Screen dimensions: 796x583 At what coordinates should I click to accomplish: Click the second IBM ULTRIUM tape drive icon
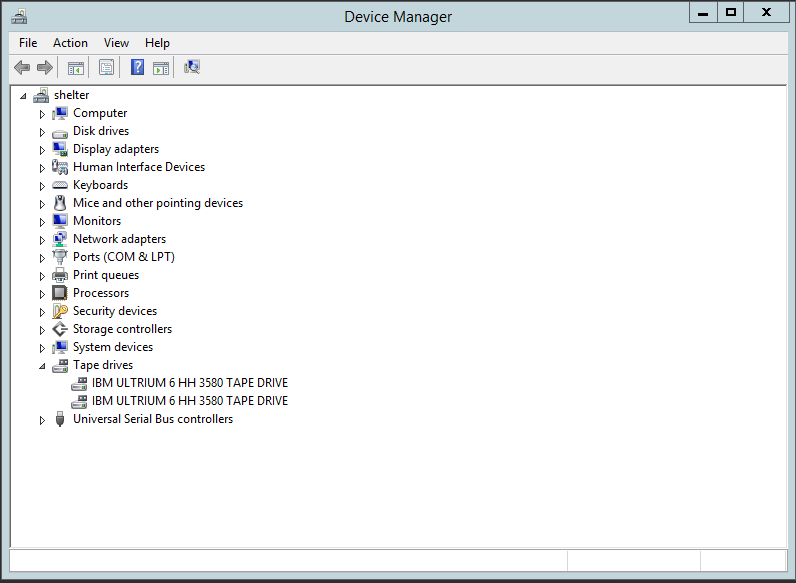click(79, 402)
